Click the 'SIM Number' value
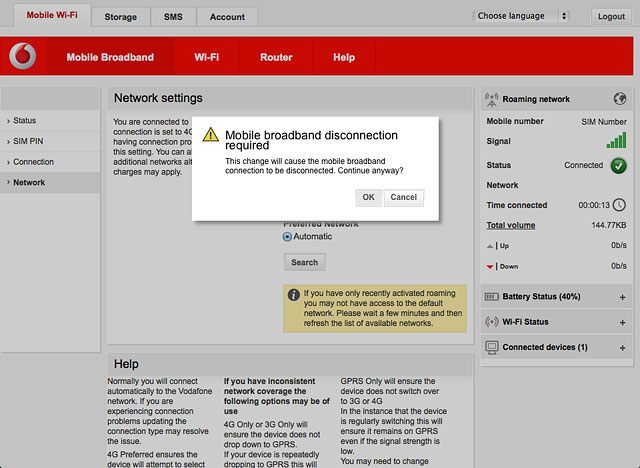 coord(604,122)
